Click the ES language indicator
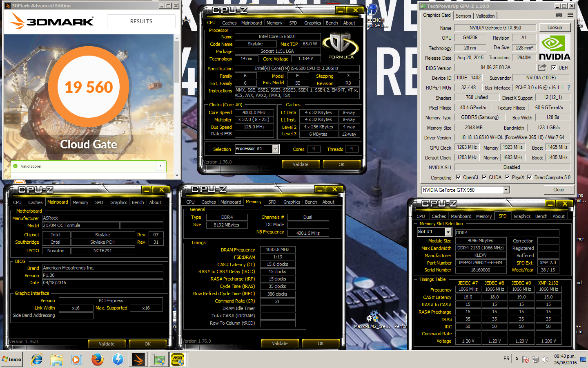This screenshot has height=368, width=588. click(506, 359)
